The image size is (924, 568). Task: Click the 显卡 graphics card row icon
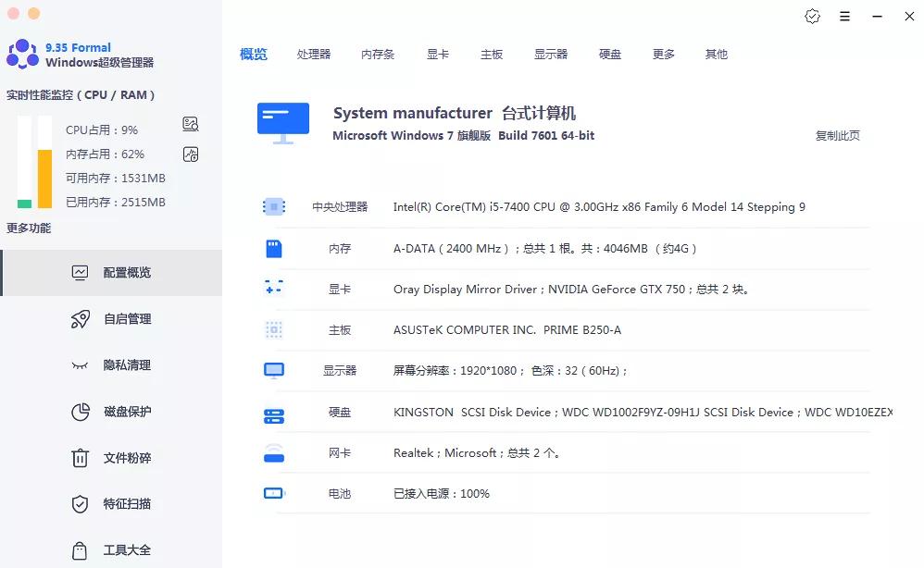click(273, 289)
